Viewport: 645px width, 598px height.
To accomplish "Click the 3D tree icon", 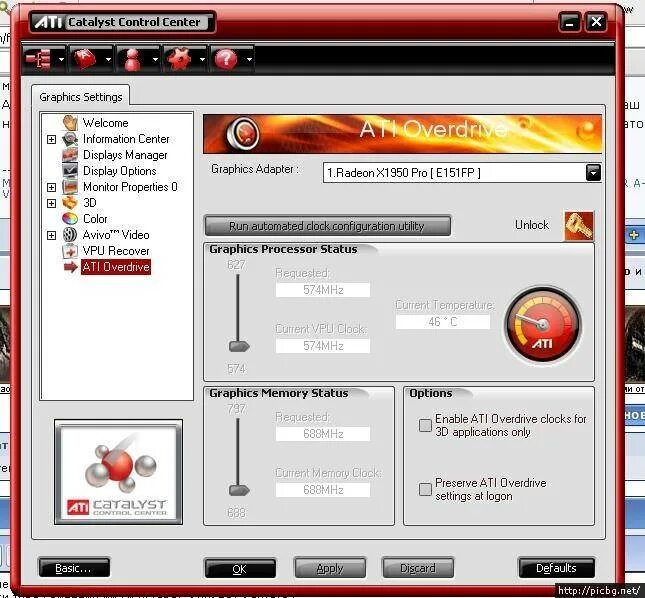I will [x=70, y=203].
